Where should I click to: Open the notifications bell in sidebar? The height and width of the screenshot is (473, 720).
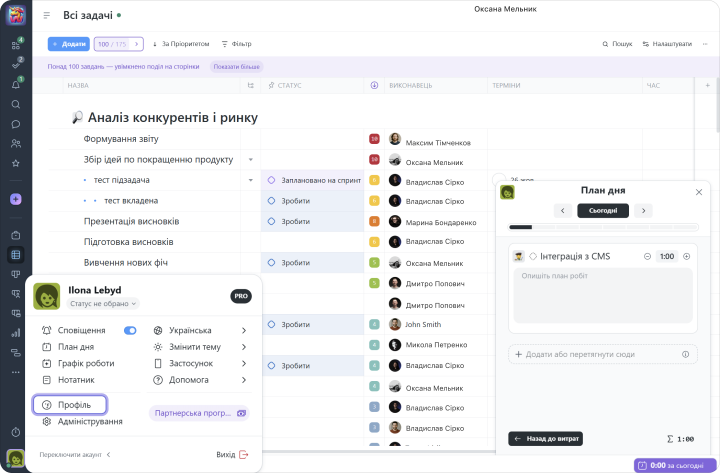click(15, 85)
